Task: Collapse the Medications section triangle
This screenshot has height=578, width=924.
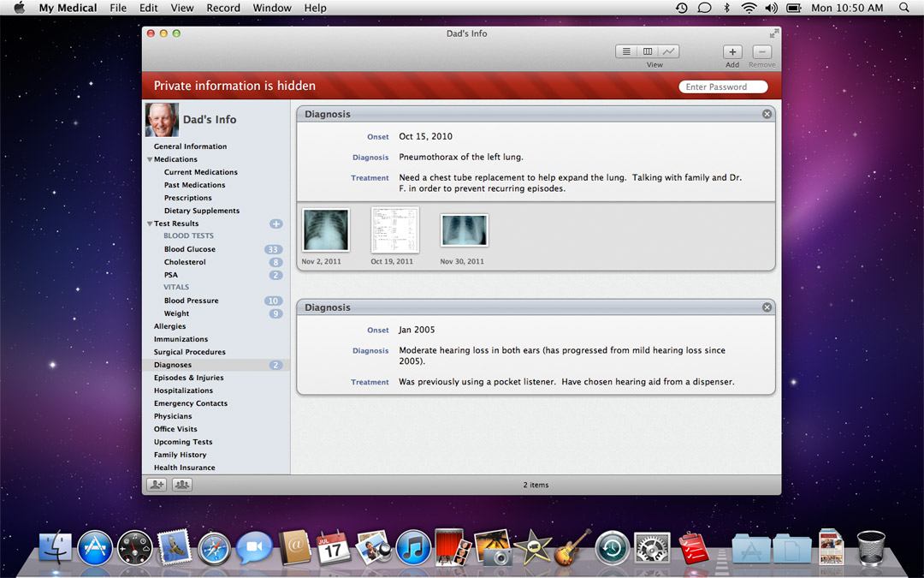Action: pos(150,159)
